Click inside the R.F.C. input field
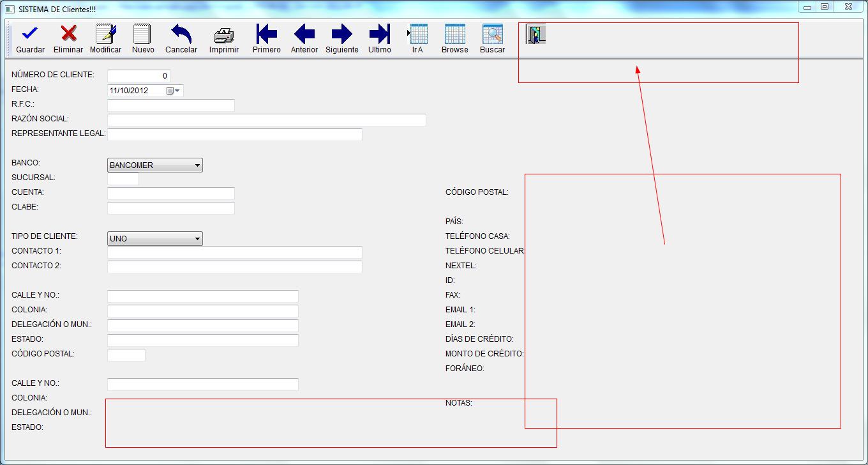 [170, 105]
